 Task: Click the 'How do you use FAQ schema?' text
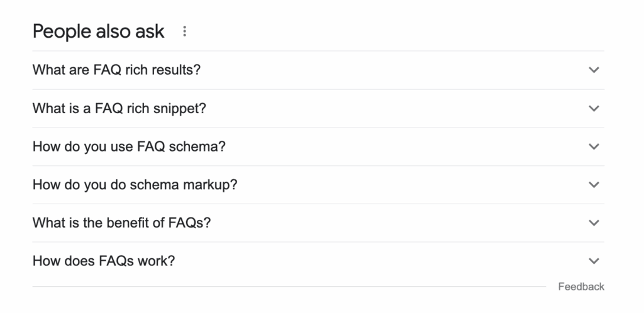tap(129, 146)
